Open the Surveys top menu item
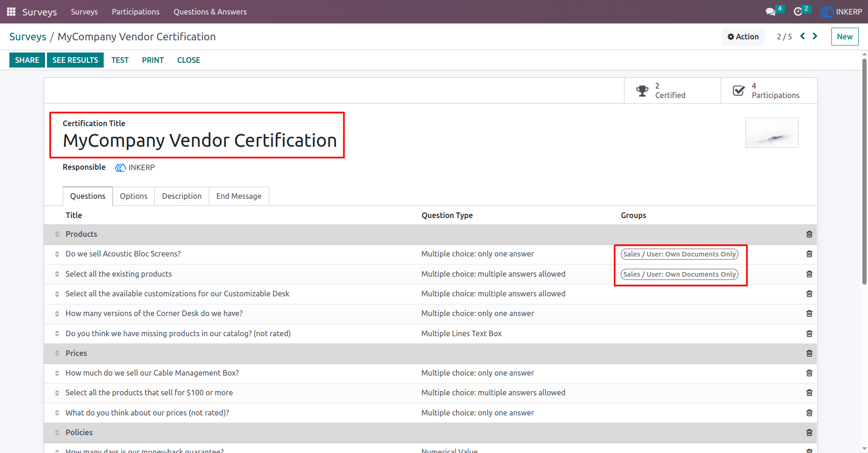 pyautogui.click(x=84, y=12)
